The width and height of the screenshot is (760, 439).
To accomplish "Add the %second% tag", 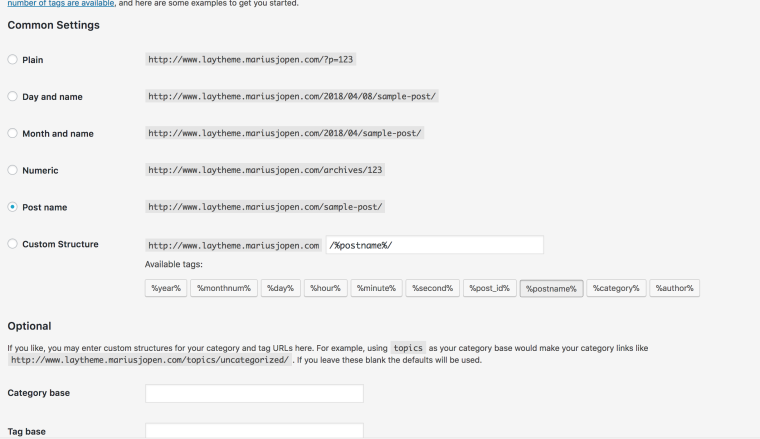I will [x=432, y=288].
